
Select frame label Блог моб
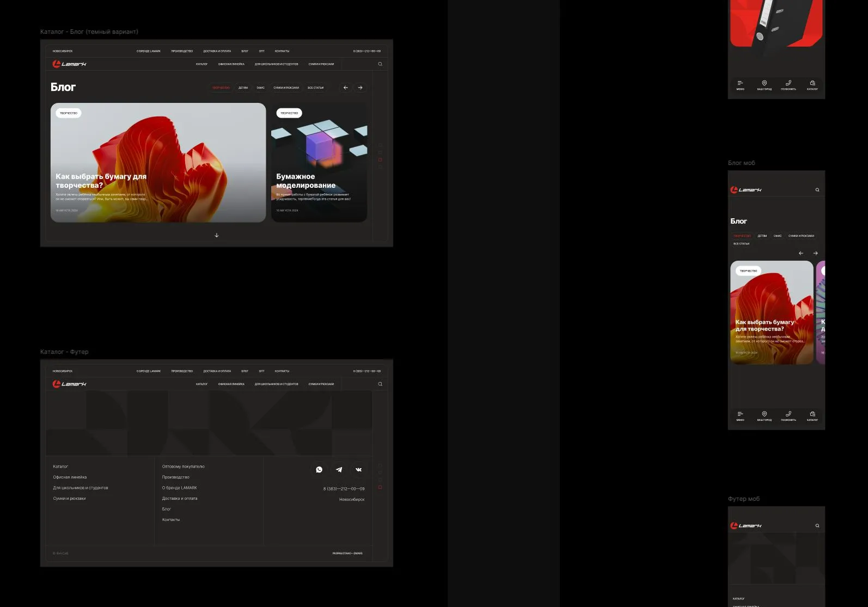click(742, 163)
